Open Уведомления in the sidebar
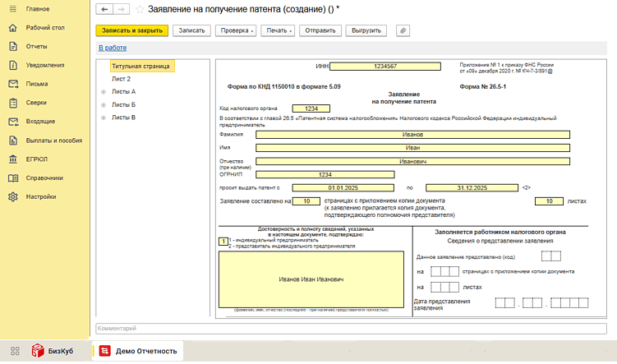617x364 pixels. click(x=44, y=65)
